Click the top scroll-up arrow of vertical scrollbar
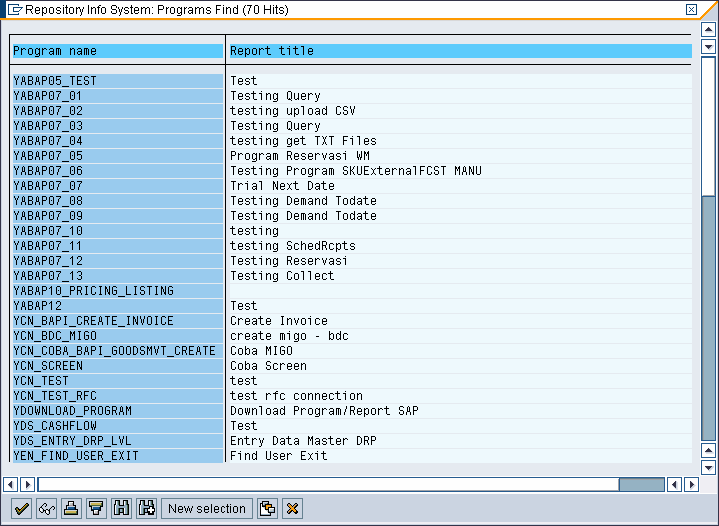The width and height of the screenshot is (719, 526). (708, 30)
